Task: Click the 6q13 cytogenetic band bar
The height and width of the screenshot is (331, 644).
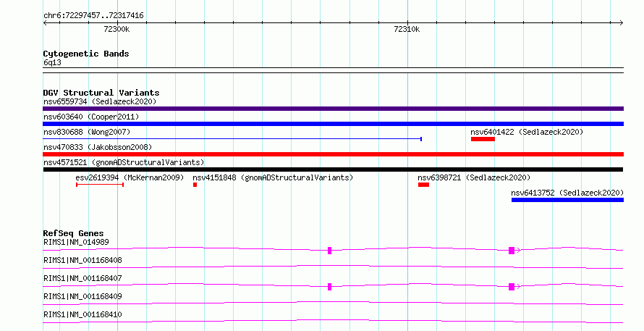Action: click(x=333, y=70)
